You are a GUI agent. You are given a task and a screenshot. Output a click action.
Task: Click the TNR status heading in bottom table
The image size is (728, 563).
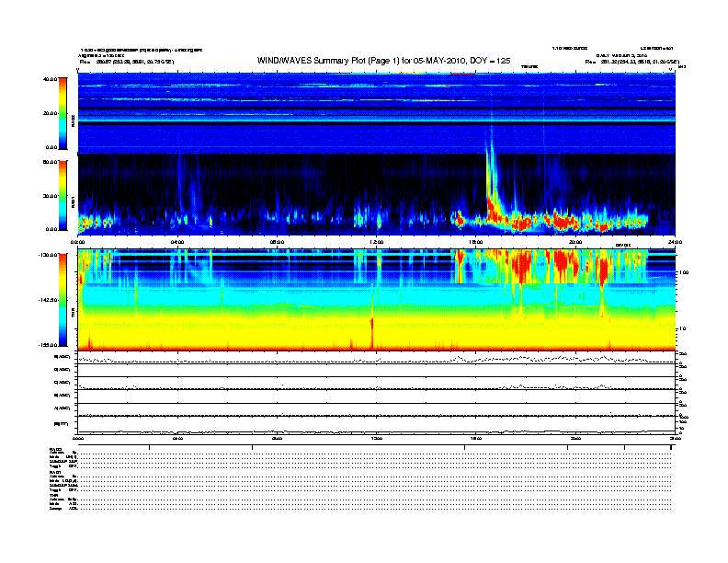(x=53, y=495)
